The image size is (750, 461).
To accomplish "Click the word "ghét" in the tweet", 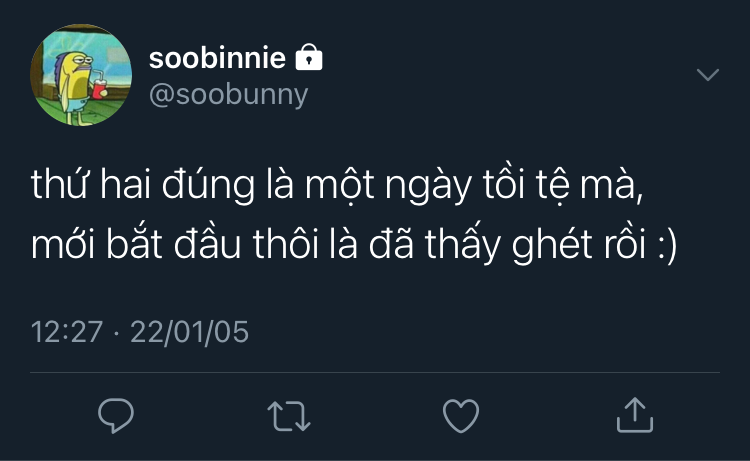I will click(552, 245).
